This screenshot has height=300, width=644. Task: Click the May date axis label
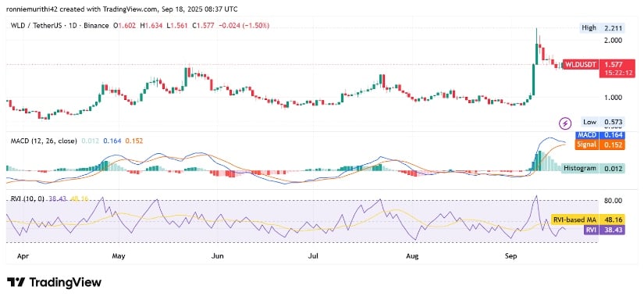[x=119, y=256]
